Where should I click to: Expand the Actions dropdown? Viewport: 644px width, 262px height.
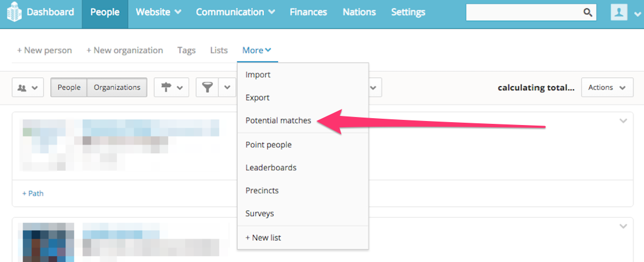[607, 87]
